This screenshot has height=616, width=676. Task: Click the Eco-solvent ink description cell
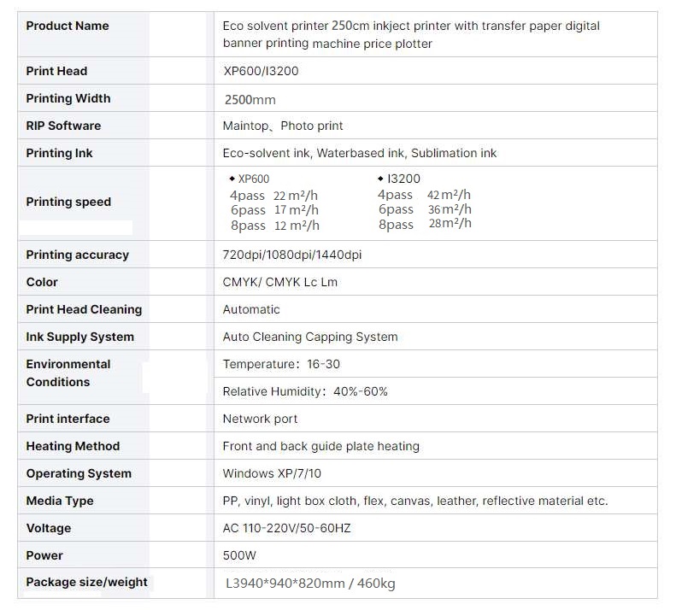359,153
